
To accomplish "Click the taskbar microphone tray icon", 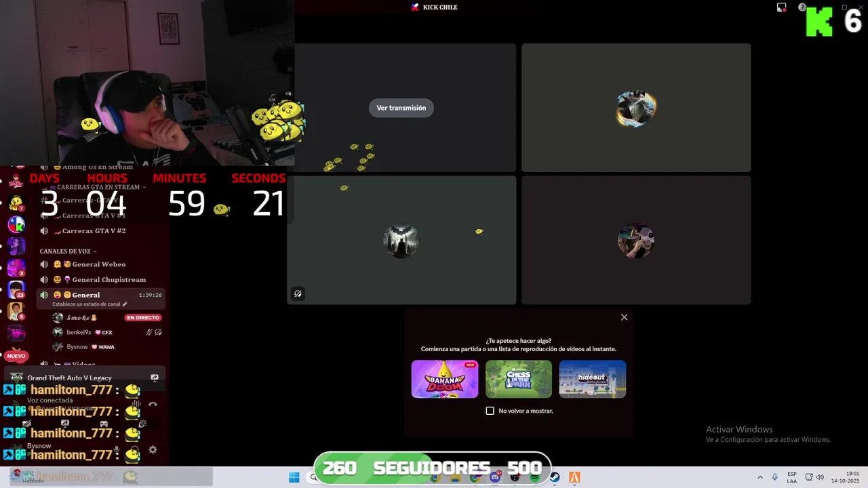I will [x=775, y=477].
